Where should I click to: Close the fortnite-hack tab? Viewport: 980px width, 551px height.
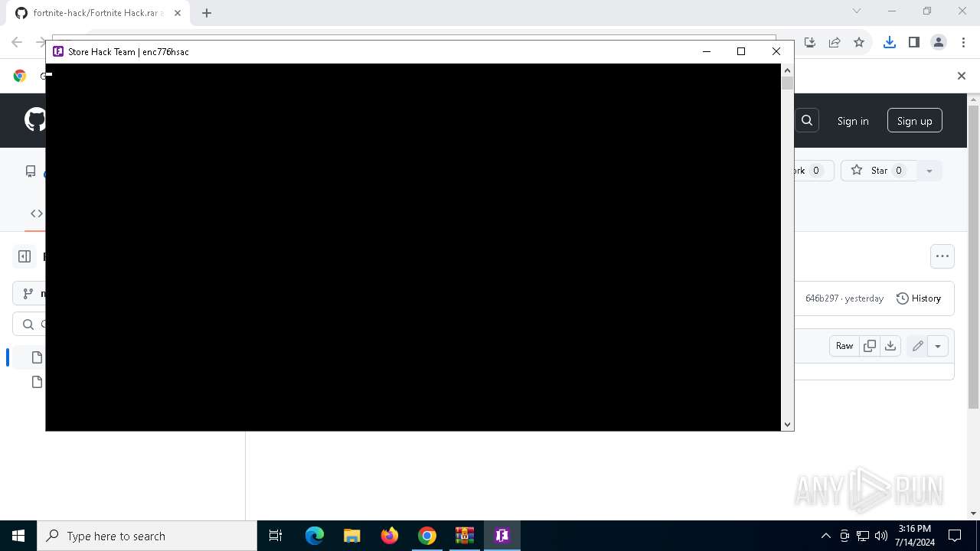click(x=178, y=13)
